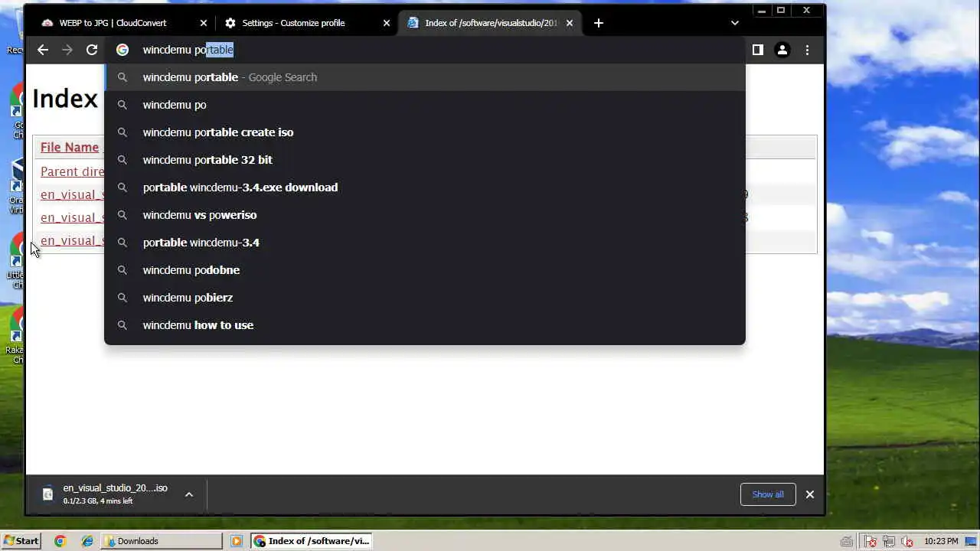Choose 'wincdemu portable 32 bit' suggestion
This screenshot has height=551, width=980.
[425, 160]
